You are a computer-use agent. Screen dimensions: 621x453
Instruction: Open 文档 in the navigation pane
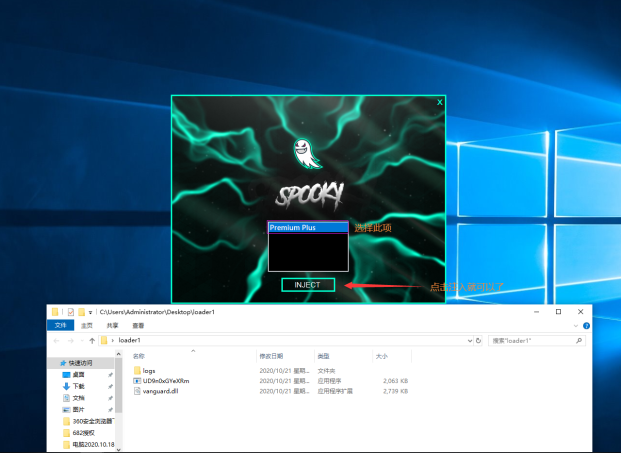point(78,398)
